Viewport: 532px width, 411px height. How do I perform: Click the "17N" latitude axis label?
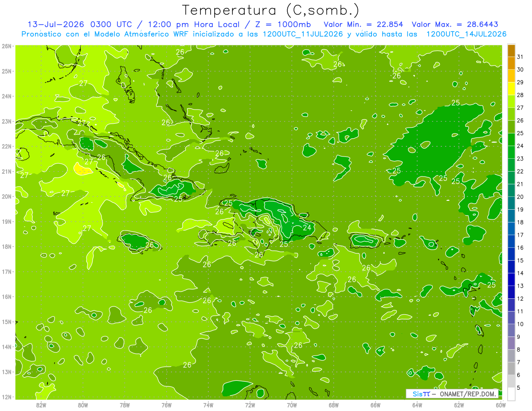tap(7, 272)
